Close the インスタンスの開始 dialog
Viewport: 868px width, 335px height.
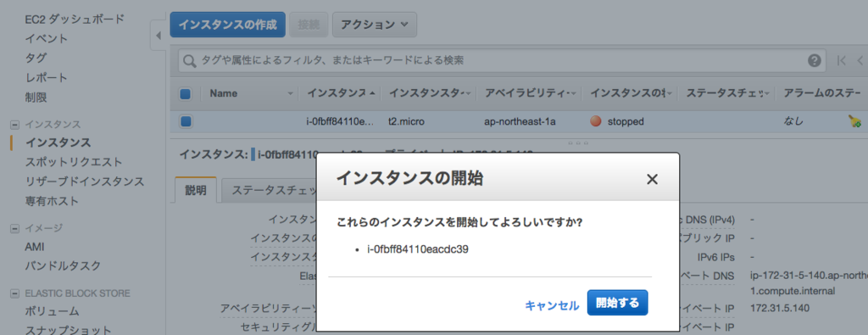652,180
